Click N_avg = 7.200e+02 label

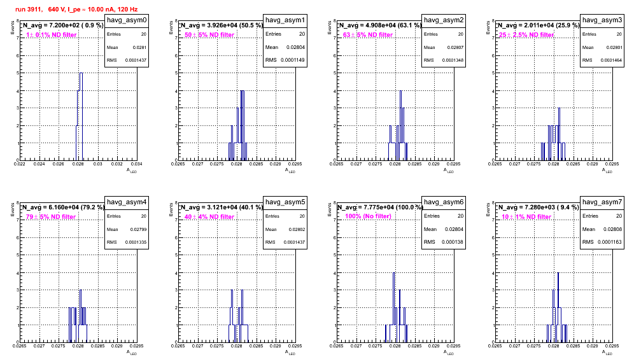pyautogui.click(x=62, y=25)
